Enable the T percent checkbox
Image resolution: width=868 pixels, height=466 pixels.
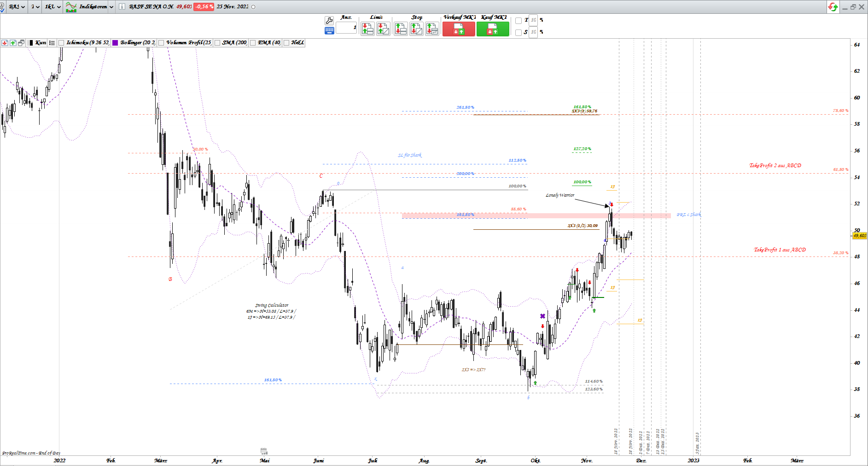click(x=518, y=20)
